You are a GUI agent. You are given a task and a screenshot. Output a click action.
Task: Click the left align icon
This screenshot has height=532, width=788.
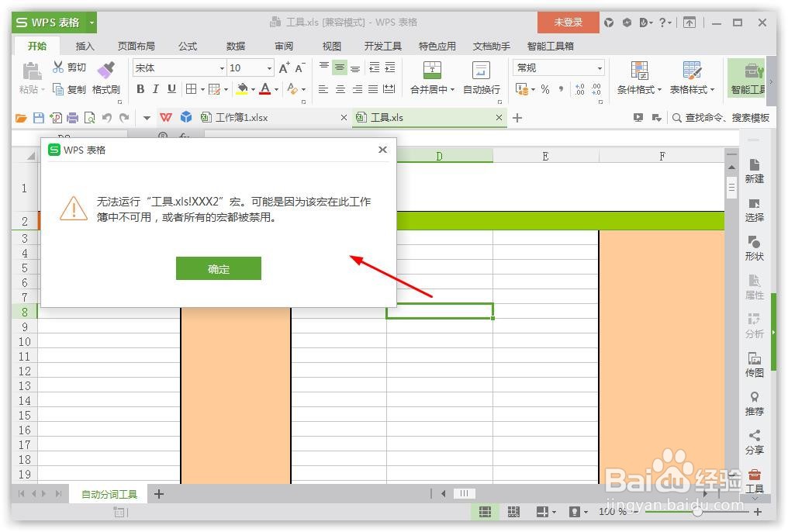pyautogui.click(x=323, y=89)
